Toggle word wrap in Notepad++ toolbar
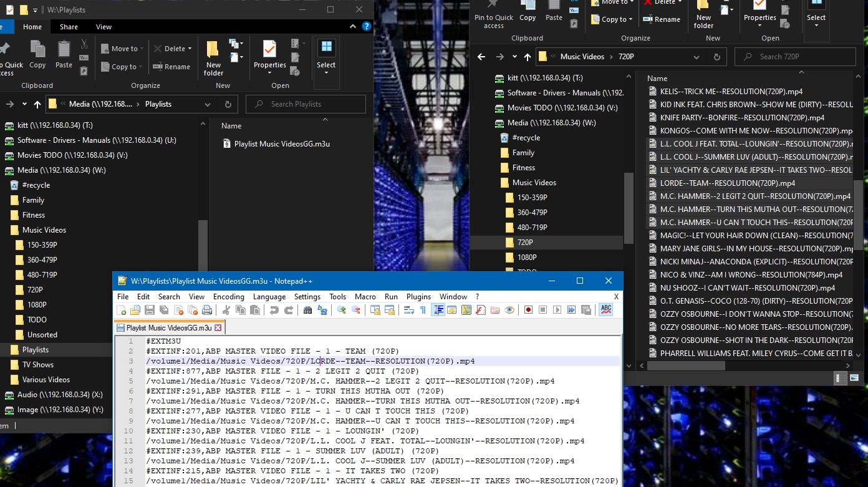The width and height of the screenshot is (868, 487). coord(409,310)
